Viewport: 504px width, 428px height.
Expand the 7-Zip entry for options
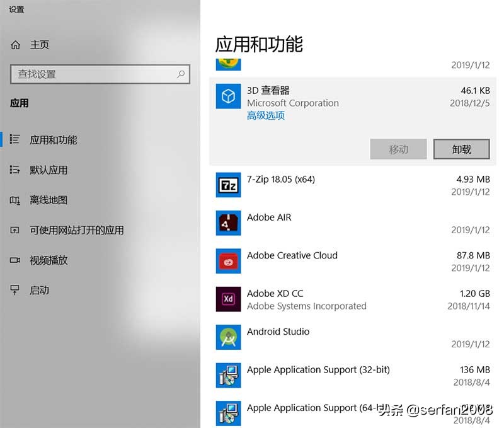point(346,185)
